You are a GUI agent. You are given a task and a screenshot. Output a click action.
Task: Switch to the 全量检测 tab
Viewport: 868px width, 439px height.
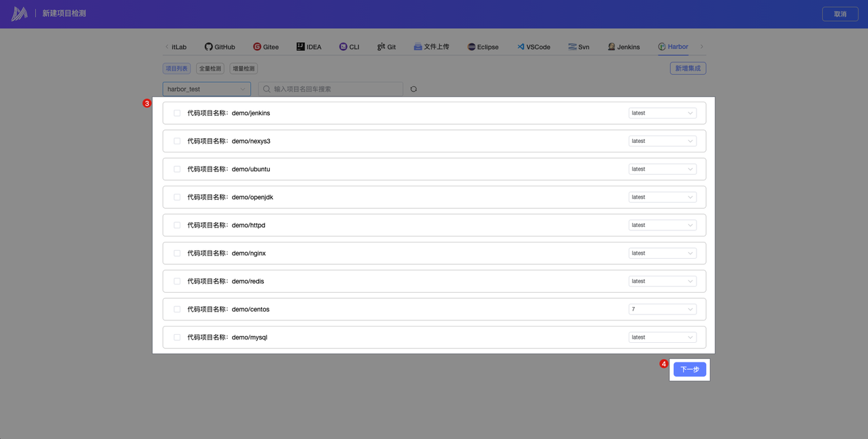[x=210, y=68]
